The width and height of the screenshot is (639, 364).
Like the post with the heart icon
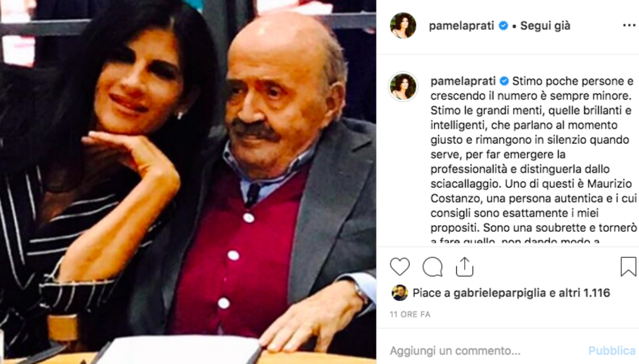click(400, 267)
